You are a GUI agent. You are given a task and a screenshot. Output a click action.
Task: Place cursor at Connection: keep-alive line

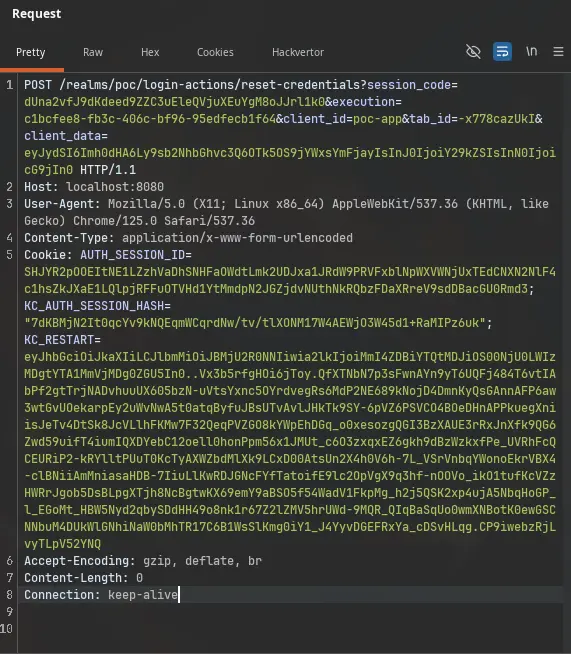101,595
